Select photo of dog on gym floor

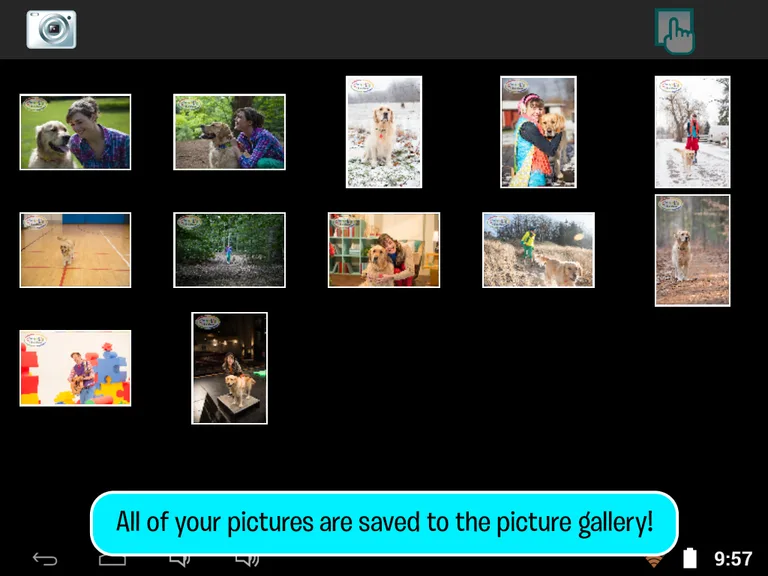tap(75, 250)
